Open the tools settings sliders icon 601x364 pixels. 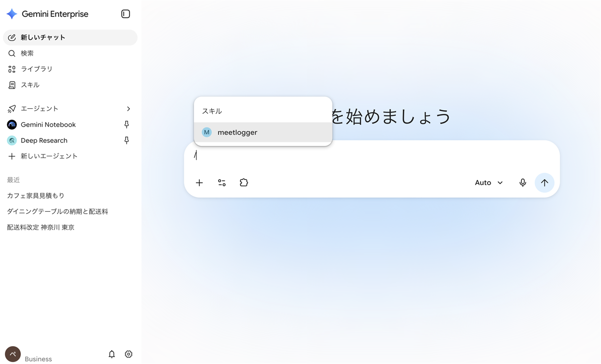(222, 183)
